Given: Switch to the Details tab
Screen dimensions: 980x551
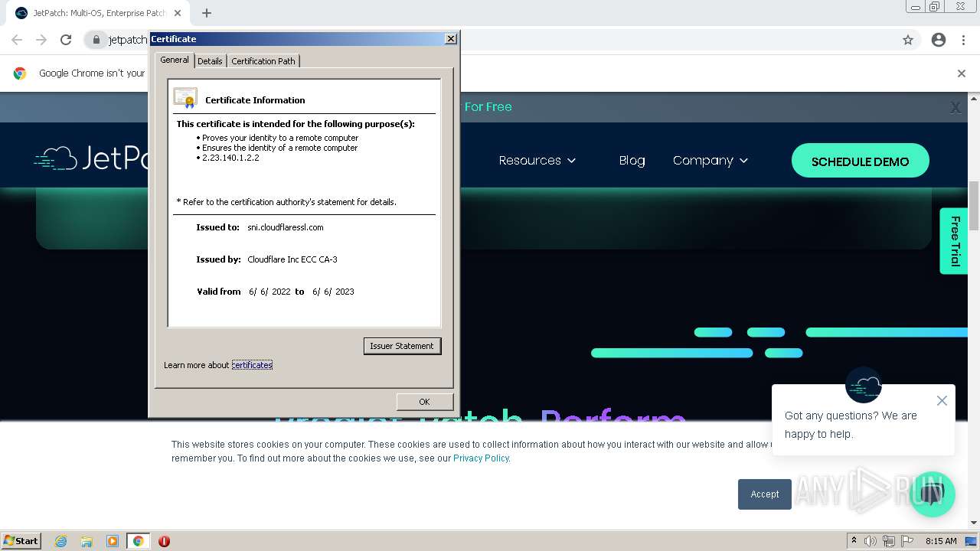Looking at the screenshot, I should point(210,61).
